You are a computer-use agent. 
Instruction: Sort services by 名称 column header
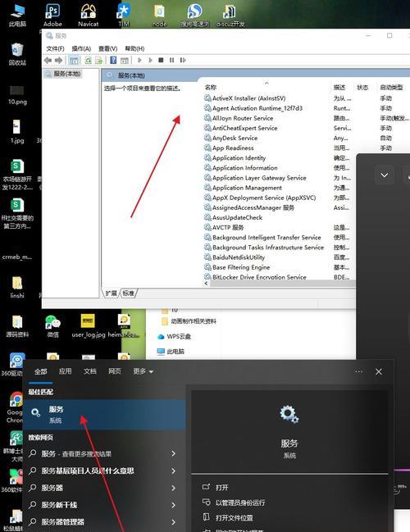[211, 88]
